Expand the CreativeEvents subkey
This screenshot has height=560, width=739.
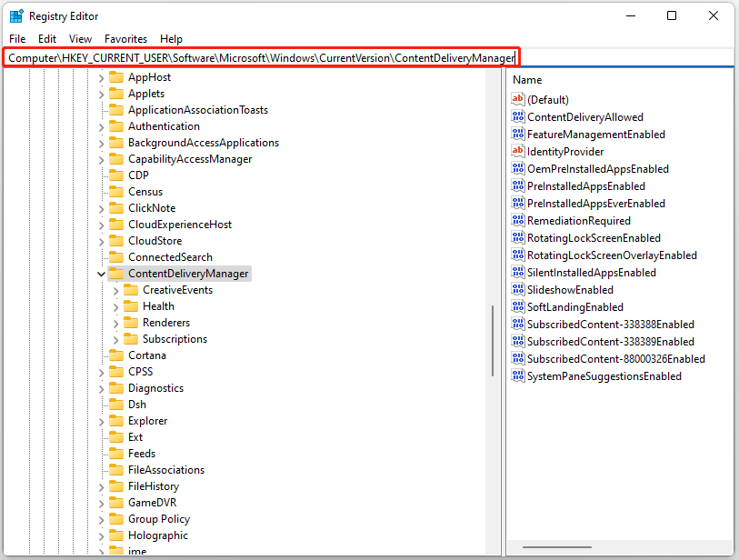tap(116, 291)
